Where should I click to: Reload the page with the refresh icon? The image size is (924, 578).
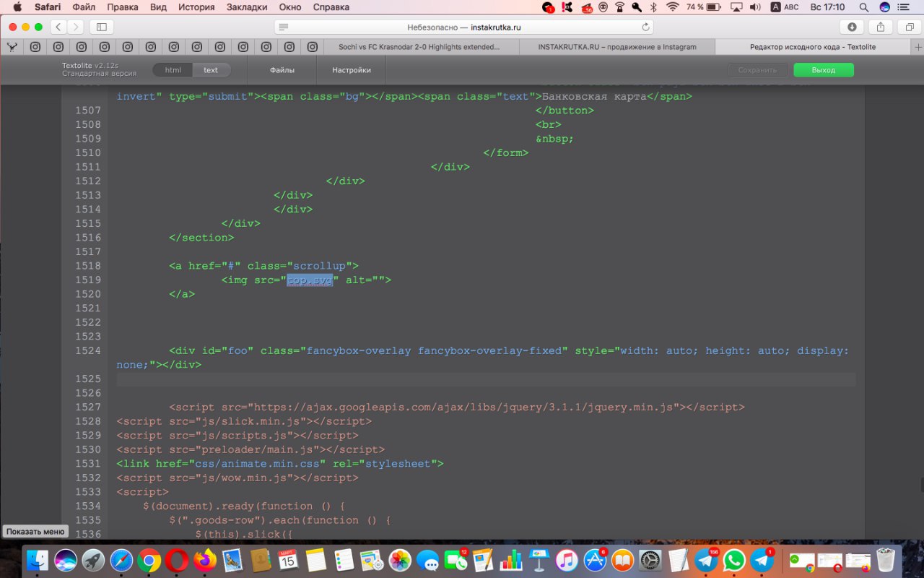pyautogui.click(x=645, y=27)
